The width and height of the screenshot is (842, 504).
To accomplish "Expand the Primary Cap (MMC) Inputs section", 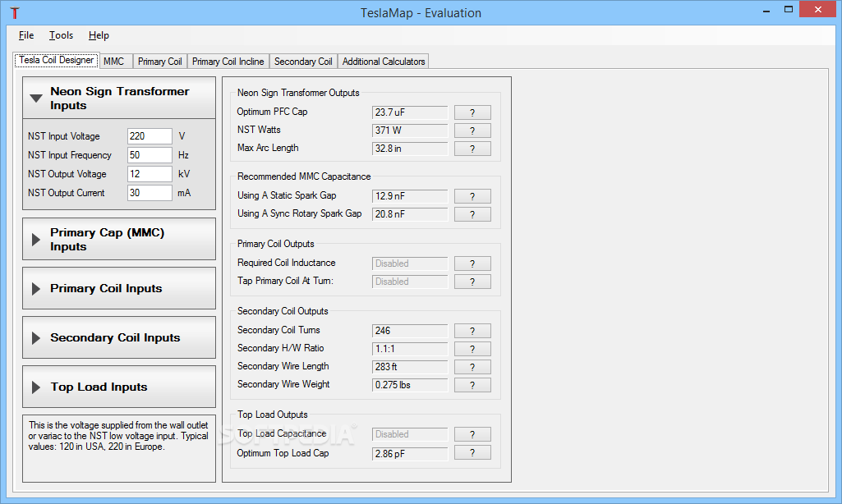I will (118, 240).
